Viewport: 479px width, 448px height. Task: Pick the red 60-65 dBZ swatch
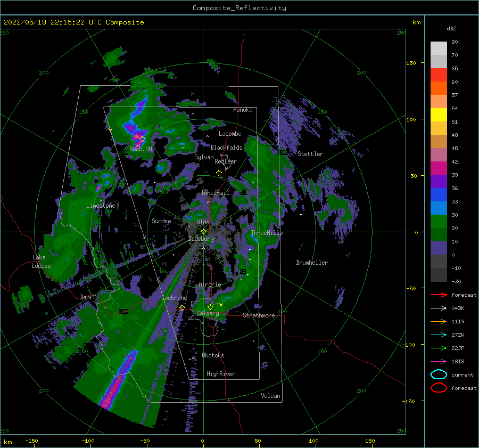point(439,75)
